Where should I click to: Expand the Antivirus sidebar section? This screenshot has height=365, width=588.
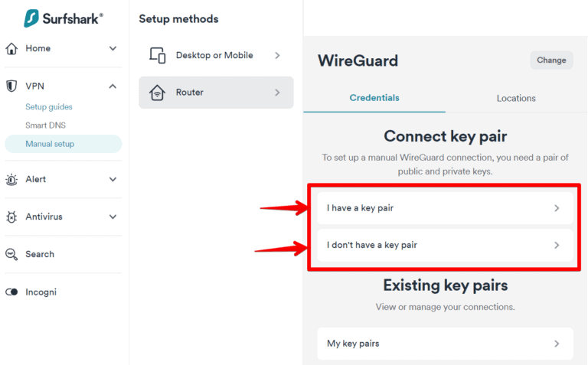(x=113, y=217)
